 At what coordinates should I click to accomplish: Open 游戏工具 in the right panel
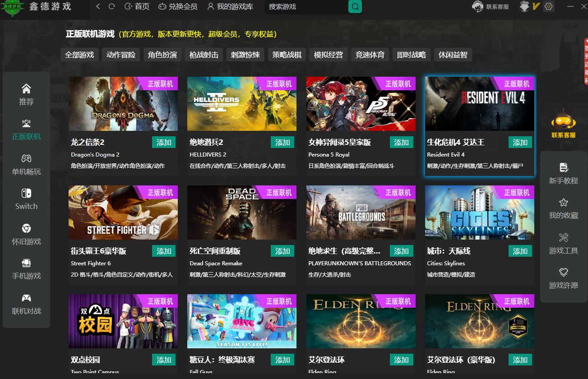tap(563, 244)
